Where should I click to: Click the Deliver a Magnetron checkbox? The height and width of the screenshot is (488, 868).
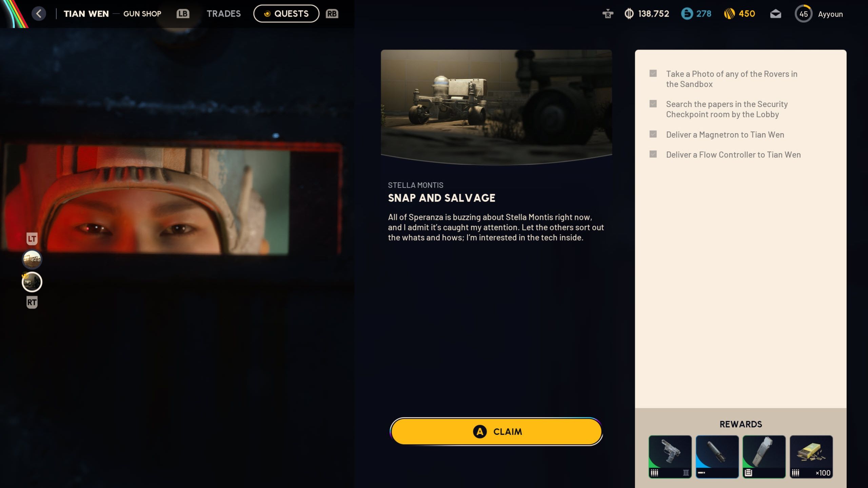(653, 134)
